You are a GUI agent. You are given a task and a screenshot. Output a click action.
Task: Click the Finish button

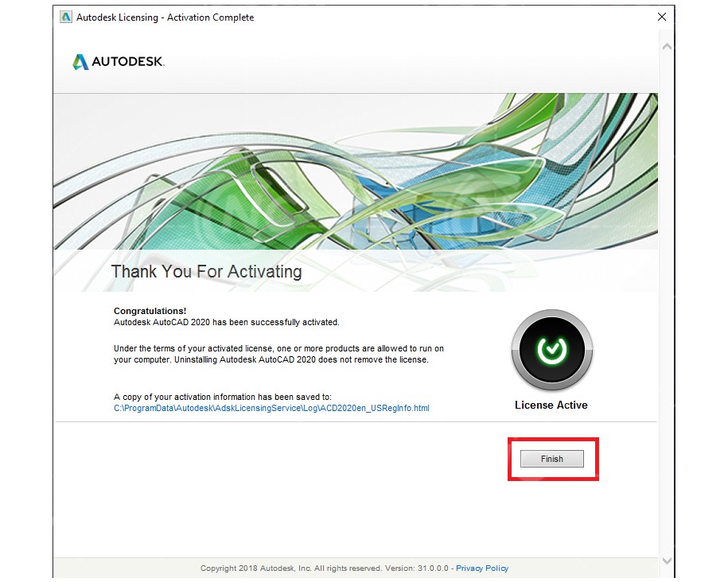tap(551, 459)
